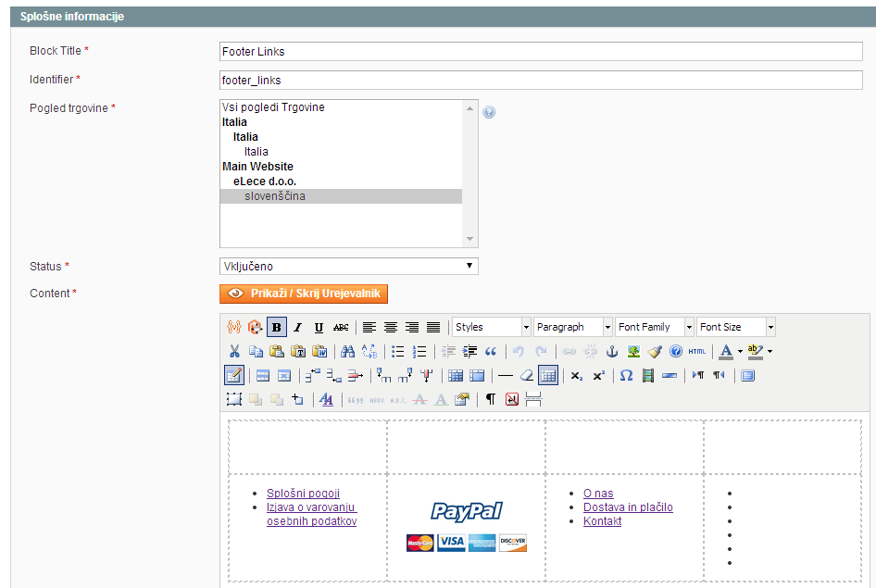Viewport: 876px width, 588px height.
Task: Align text left in the editor
Action: click(369, 327)
